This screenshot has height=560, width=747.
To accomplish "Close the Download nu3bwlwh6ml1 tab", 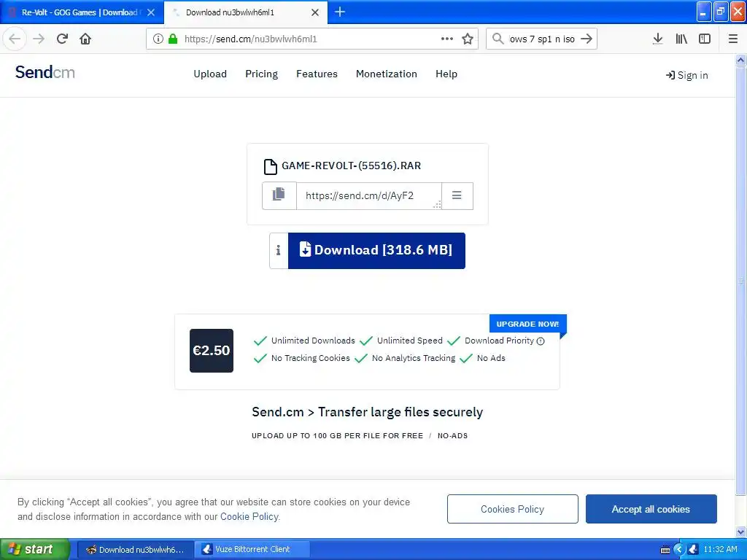I will click(x=315, y=12).
